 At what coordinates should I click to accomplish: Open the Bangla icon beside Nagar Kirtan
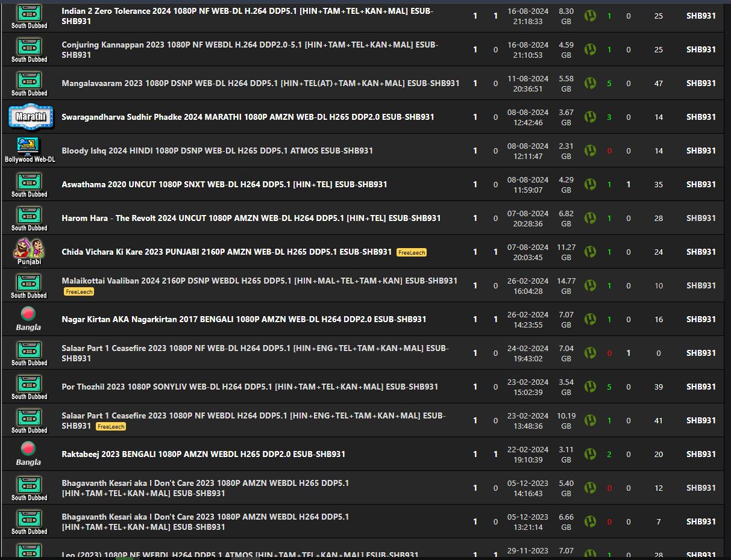click(28, 319)
